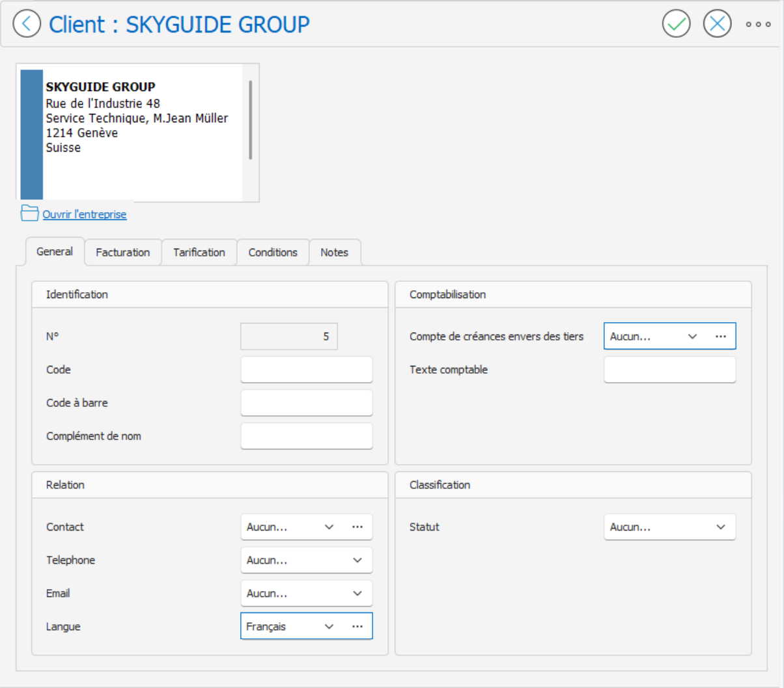Expand the Compte de créances envers des tiers dropdown
The width and height of the screenshot is (784, 688).
(692, 337)
